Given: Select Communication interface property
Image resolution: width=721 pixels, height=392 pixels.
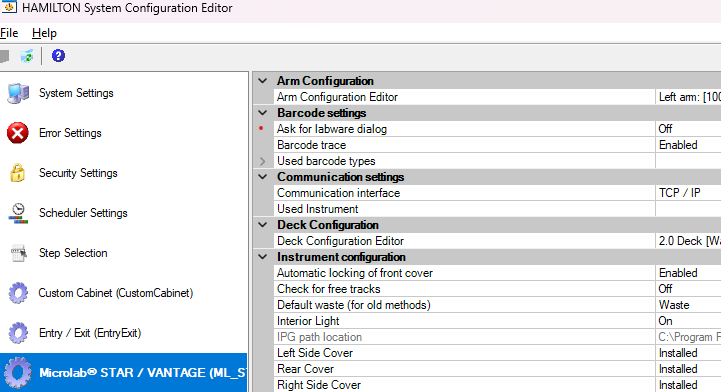Looking at the screenshot, I should (464, 193).
